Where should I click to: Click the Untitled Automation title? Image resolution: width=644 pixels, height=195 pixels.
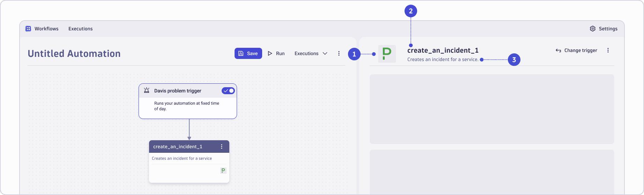[74, 53]
